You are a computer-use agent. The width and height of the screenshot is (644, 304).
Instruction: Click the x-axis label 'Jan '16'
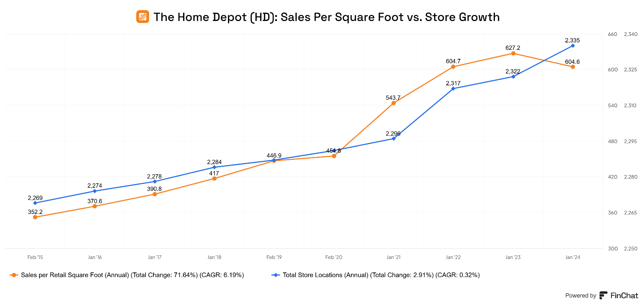point(95,257)
